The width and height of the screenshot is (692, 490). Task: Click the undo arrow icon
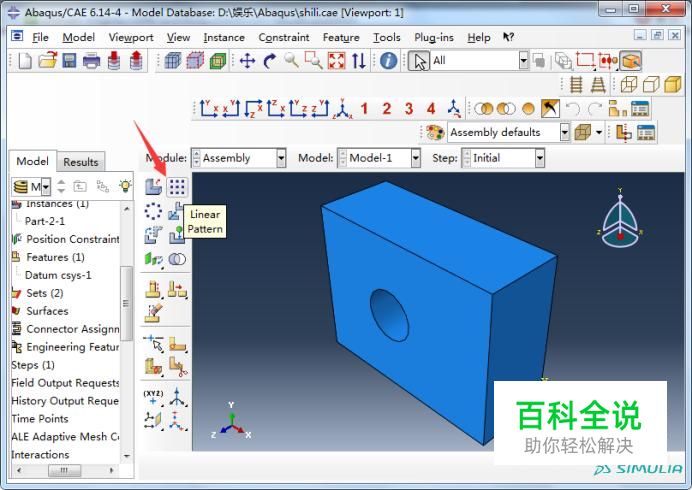[x=572, y=109]
